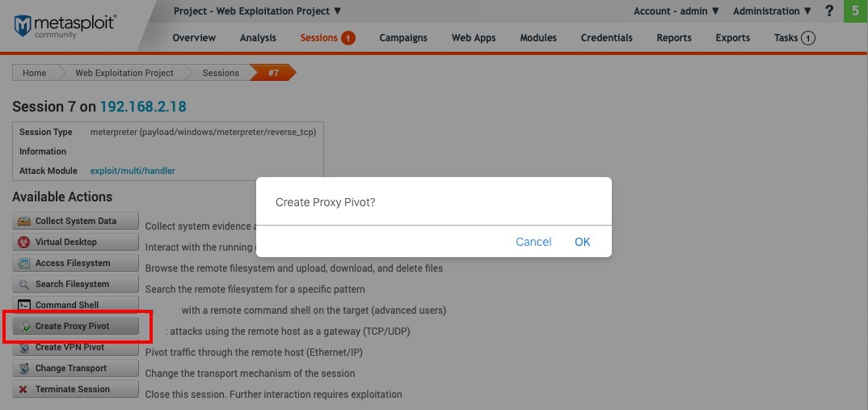Confirm the proxy pivot with OK
Image resolution: width=868 pixels, height=410 pixels.
pos(583,242)
